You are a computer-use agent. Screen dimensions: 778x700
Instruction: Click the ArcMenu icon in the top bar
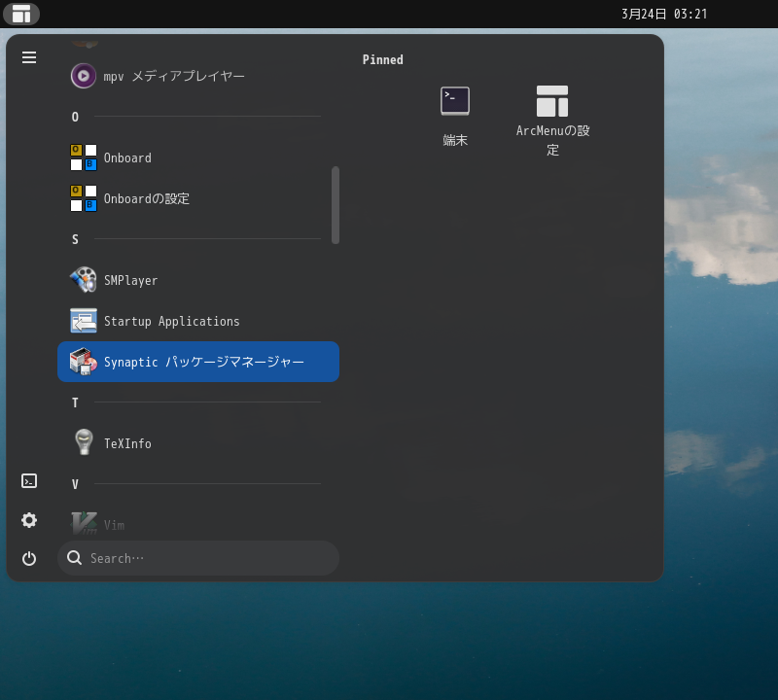tap(21, 14)
